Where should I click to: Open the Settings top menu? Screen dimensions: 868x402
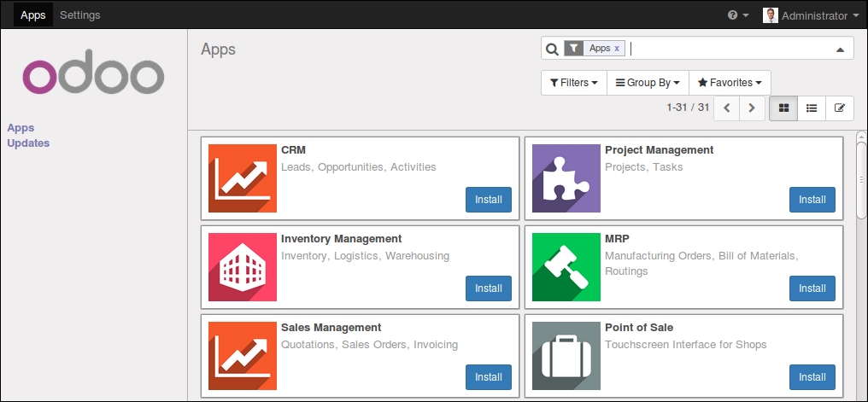click(x=80, y=15)
